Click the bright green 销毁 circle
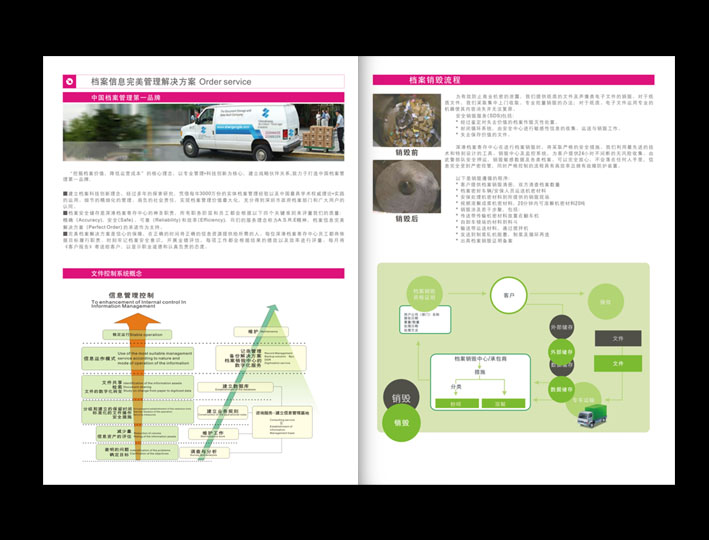Viewport: 709px width, 540px height. pyautogui.click(x=402, y=423)
